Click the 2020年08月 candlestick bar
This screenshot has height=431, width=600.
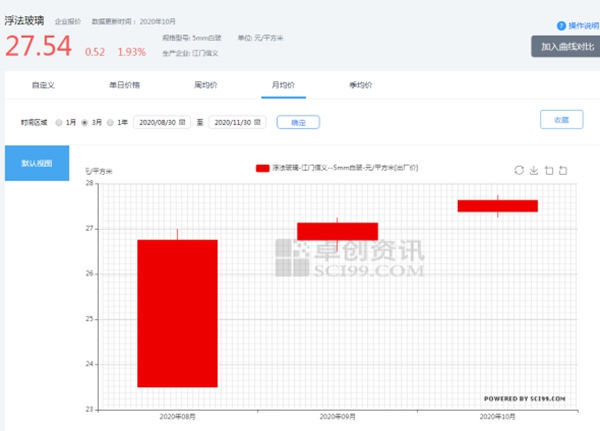coord(178,313)
